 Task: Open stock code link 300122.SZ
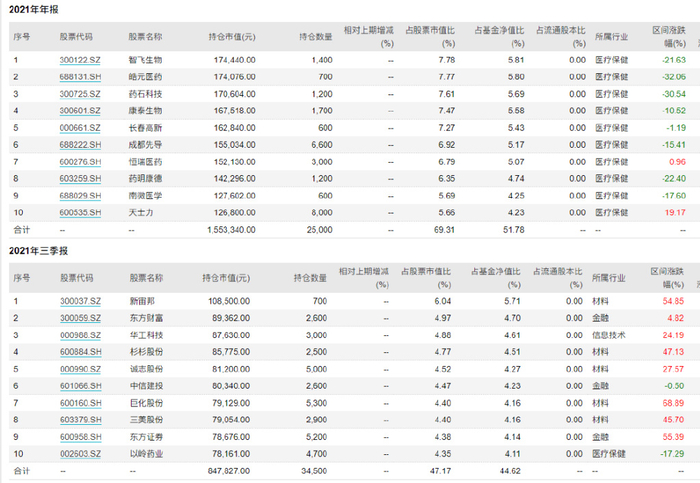(x=80, y=60)
